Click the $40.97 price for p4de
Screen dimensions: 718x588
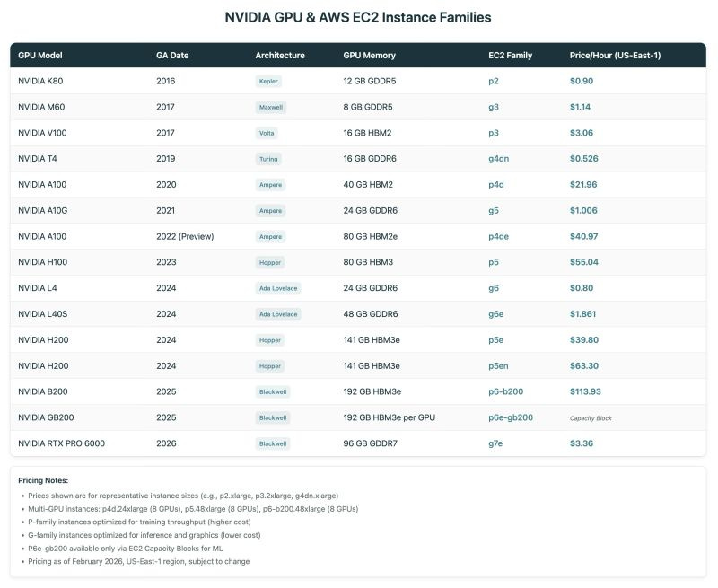584,236
